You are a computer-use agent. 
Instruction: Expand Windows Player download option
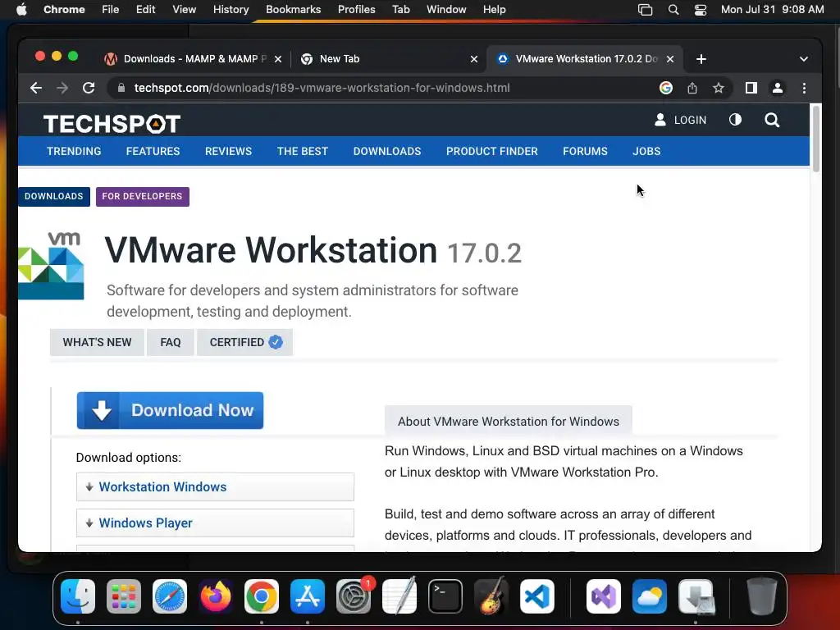(x=216, y=523)
